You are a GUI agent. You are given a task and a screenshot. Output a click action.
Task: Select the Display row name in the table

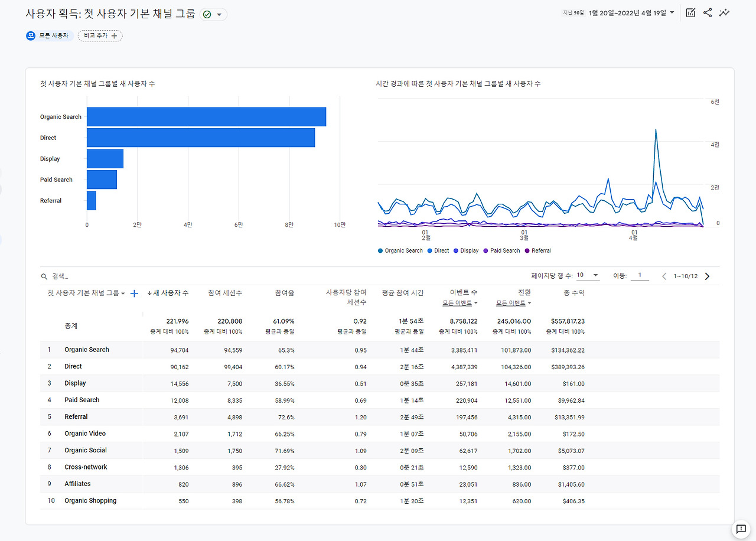click(75, 383)
